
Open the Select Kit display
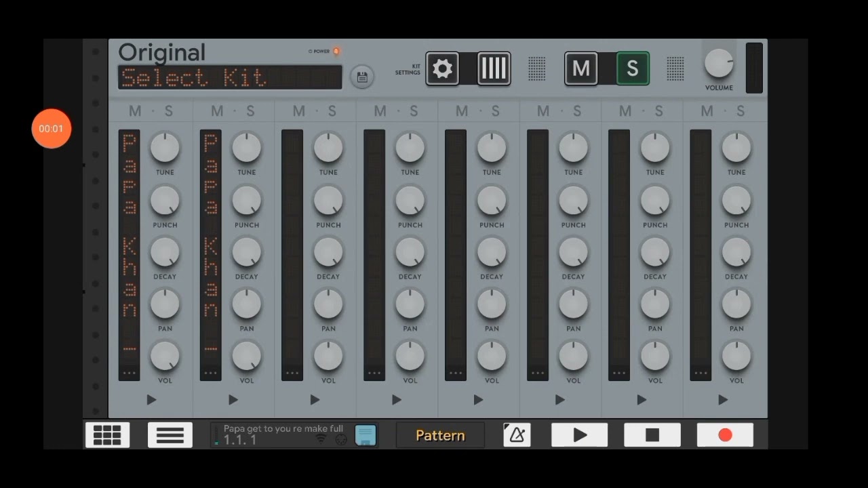(230, 77)
